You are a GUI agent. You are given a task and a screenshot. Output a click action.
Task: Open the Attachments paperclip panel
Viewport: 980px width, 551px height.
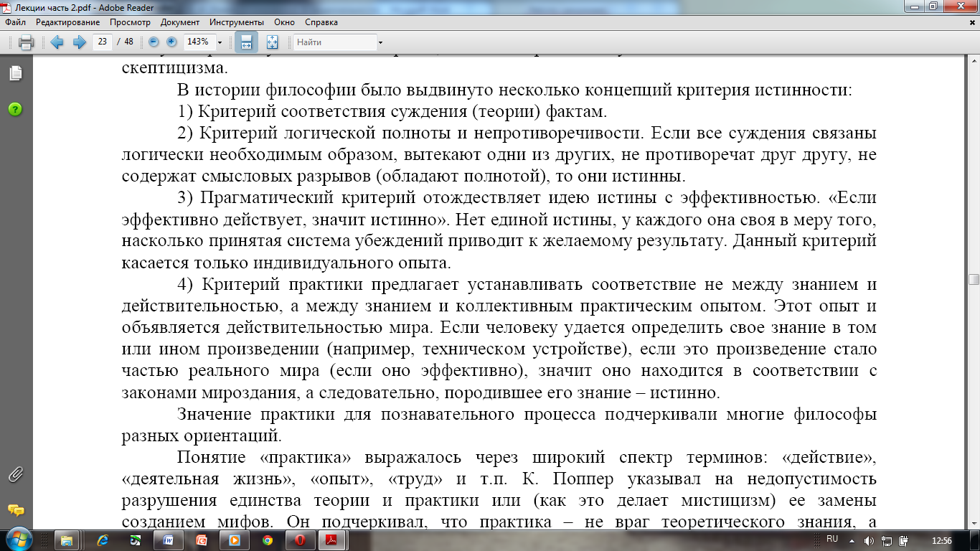pos(15,474)
